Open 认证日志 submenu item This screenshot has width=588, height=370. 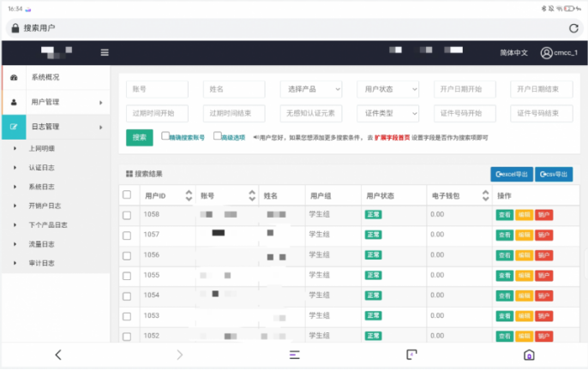[x=42, y=168]
